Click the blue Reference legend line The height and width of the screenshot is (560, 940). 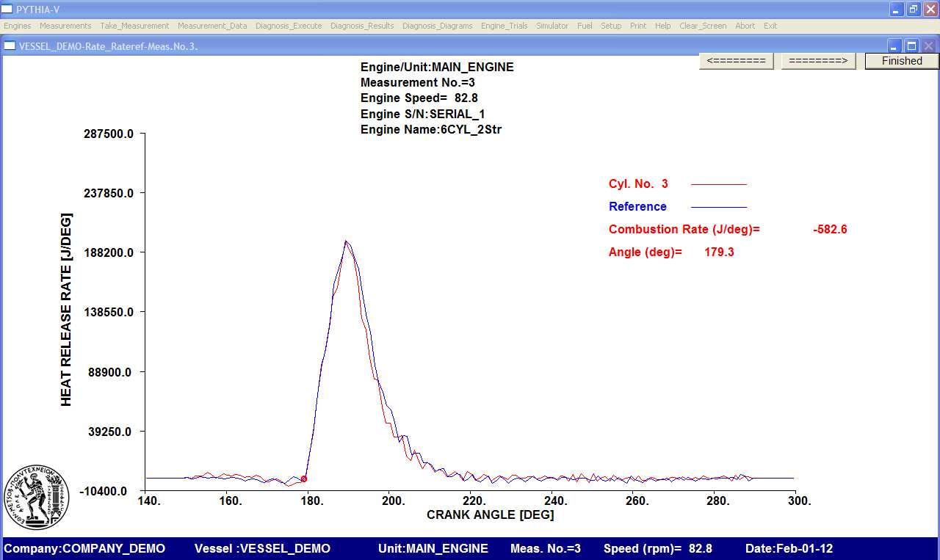719,207
